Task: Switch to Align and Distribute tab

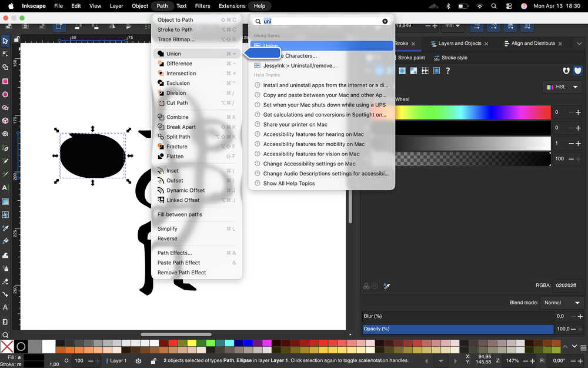Action: pyautogui.click(x=533, y=44)
